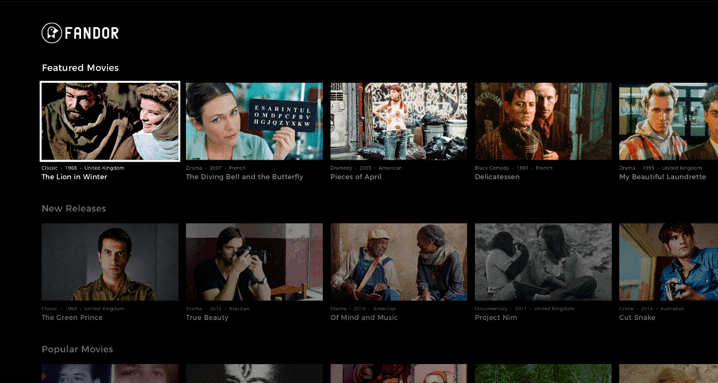Click the Pieces of April title
The width and height of the screenshot is (718, 383).
pos(356,177)
